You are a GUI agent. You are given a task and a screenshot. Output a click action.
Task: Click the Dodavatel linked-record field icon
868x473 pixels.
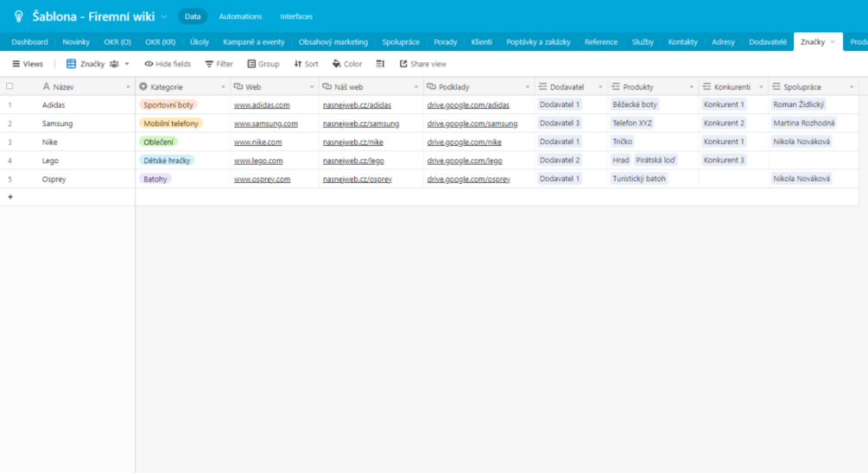pyautogui.click(x=542, y=87)
